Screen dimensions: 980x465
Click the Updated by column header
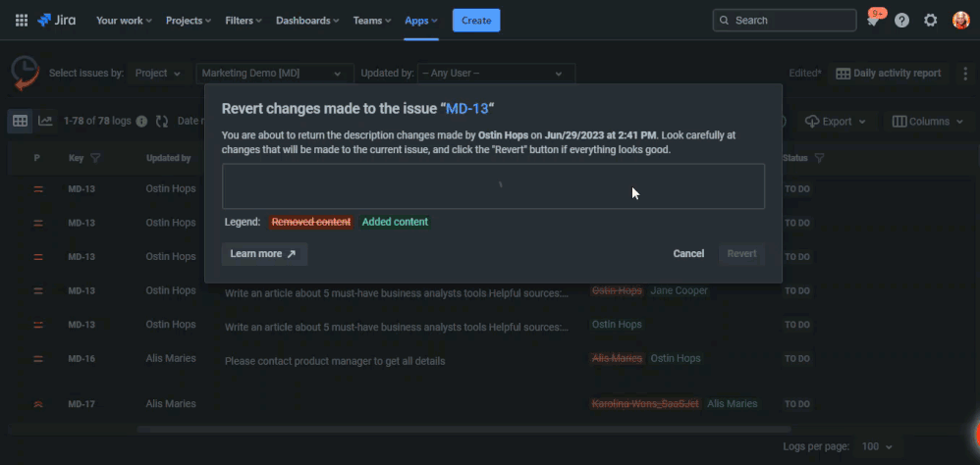pyautogui.click(x=168, y=158)
